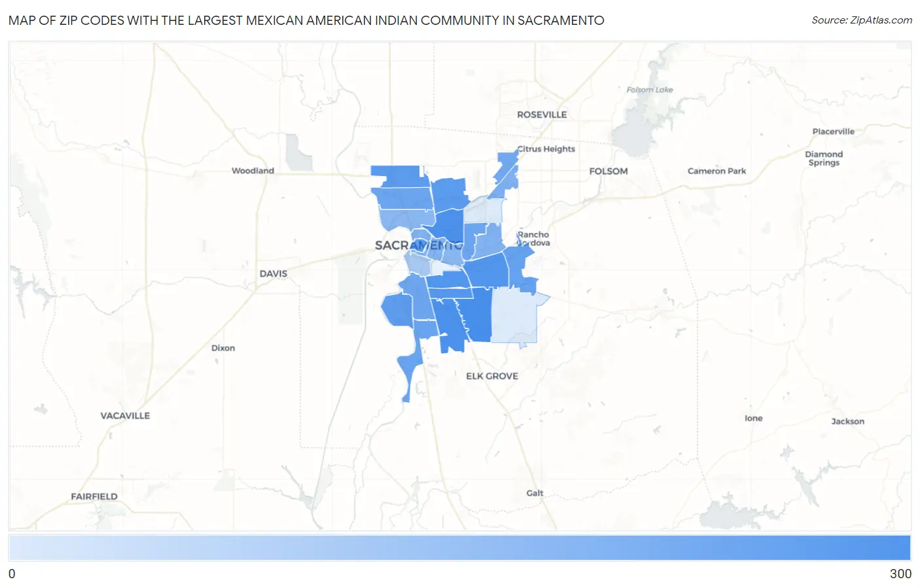920x588 pixels.
Task: Click the Placerville map label
Action: coord(834,131)
